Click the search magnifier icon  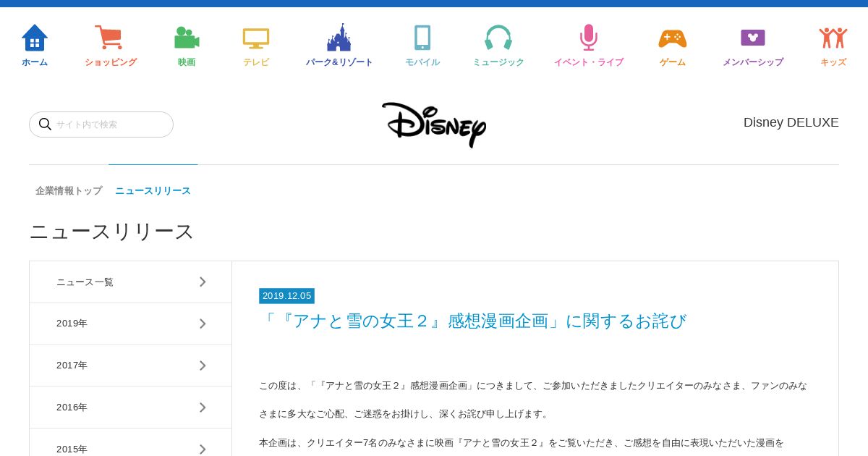pos(45,124)
